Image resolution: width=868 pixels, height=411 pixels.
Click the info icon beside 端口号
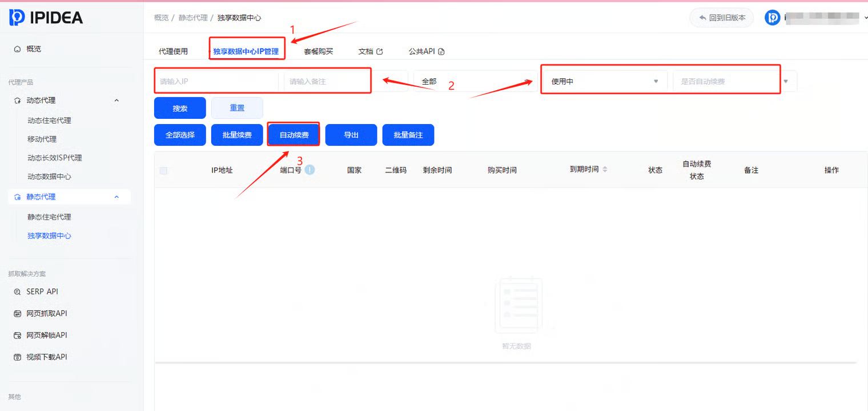tap(310, 170)
